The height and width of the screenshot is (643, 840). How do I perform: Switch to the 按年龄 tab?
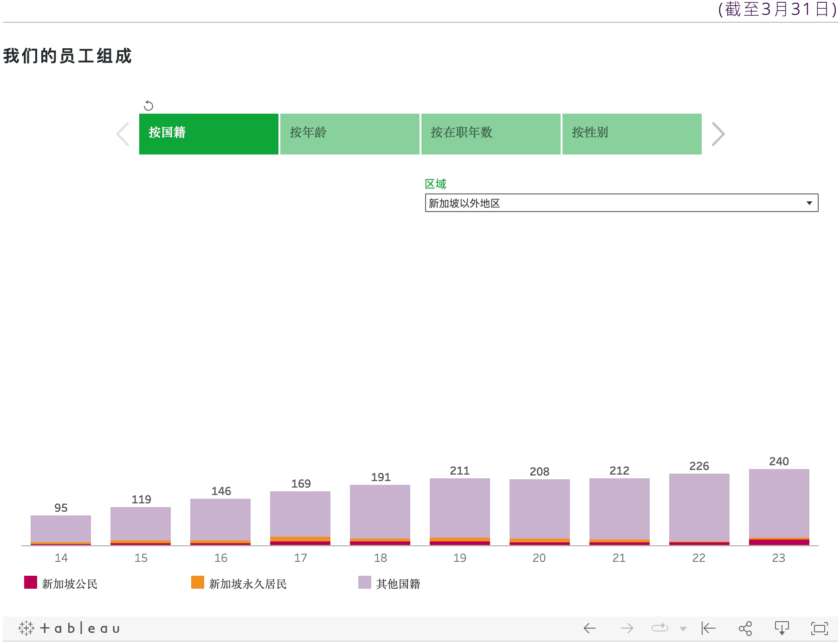coord(350,134)
